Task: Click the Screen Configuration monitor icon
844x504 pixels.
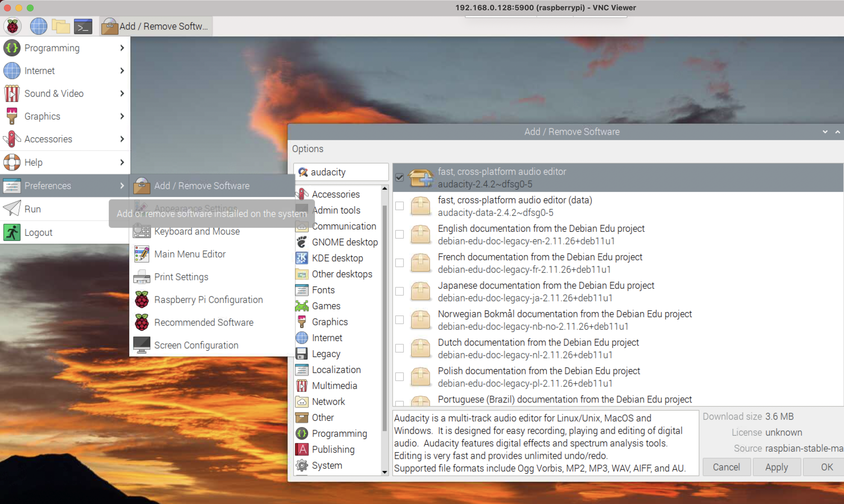Action: (x=142, y=345)
